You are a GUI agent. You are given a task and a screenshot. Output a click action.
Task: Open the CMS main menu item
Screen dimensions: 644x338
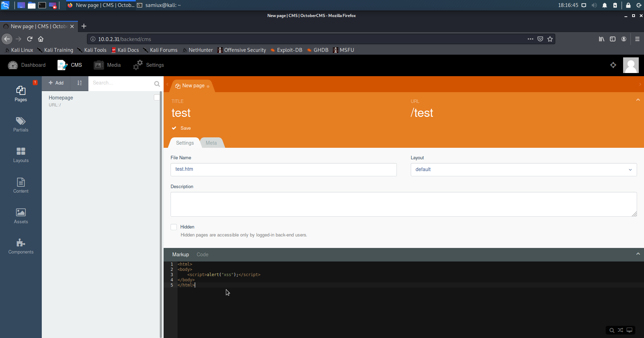(70, 65)
